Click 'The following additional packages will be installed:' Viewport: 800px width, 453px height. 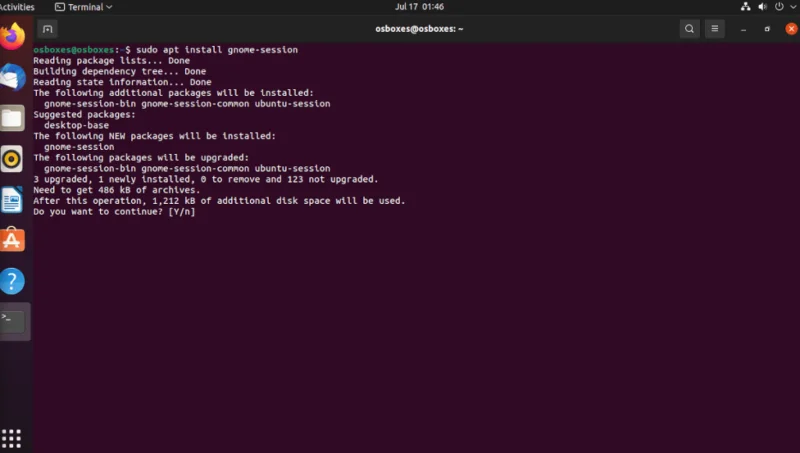(173, 93)
